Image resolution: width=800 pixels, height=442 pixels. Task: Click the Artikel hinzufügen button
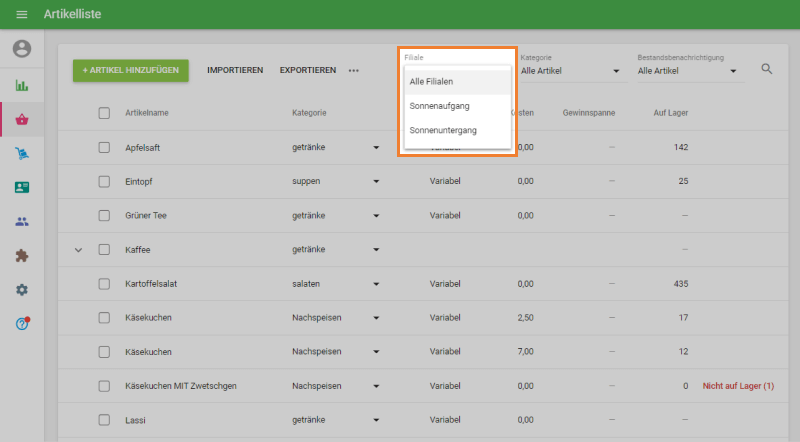[131, 70]
